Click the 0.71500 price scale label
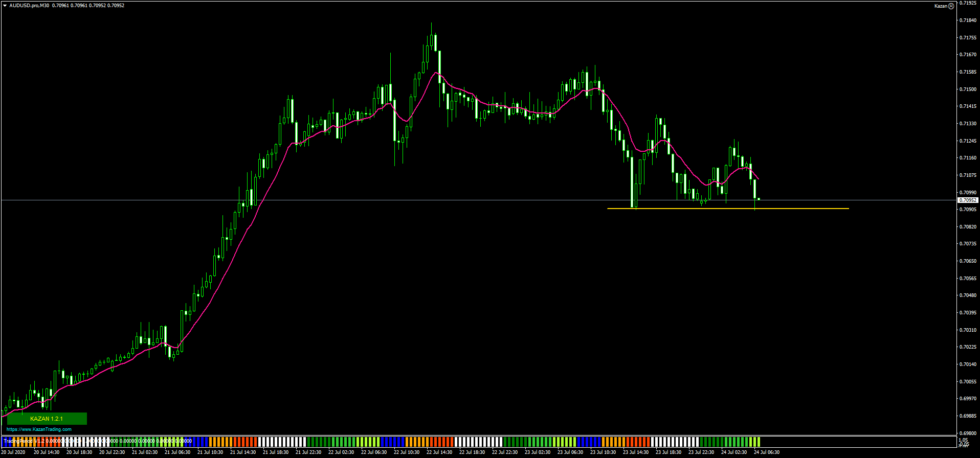980x458 pixels. (969, 89)
